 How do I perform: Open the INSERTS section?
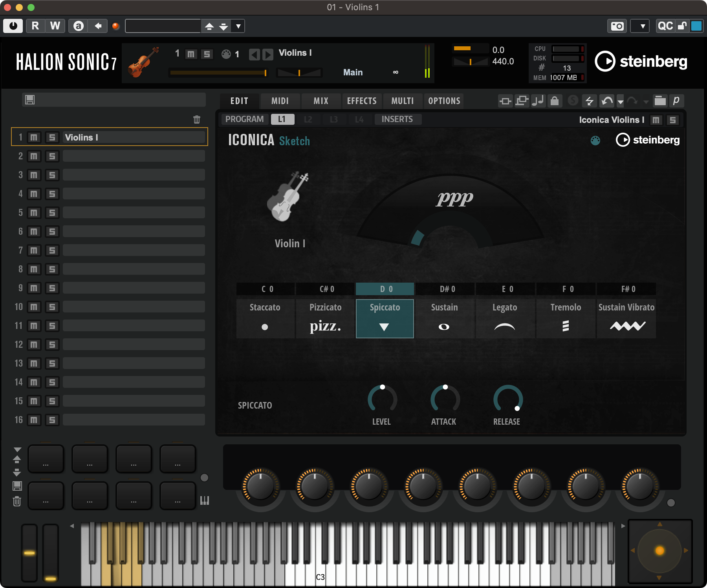[397, 119]
